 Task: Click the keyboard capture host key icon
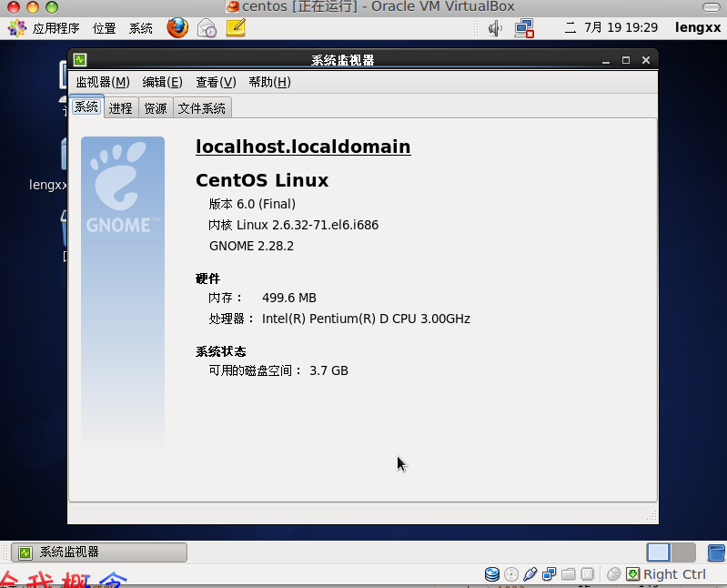633,574
